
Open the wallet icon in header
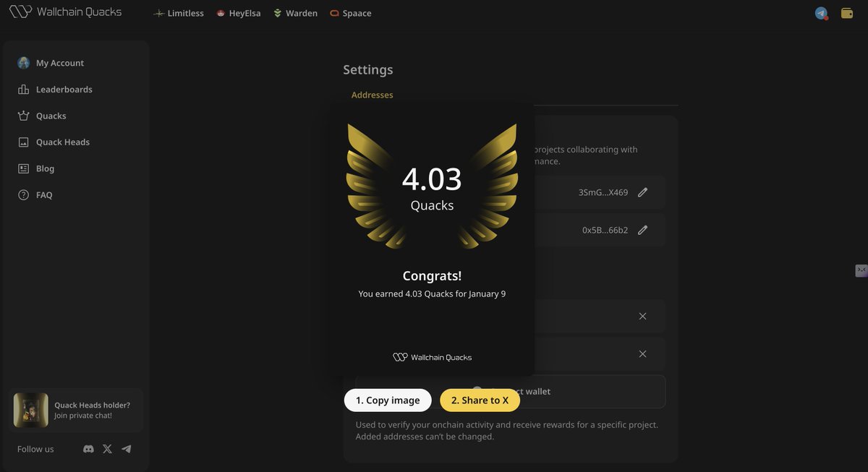tap(847, 13)
